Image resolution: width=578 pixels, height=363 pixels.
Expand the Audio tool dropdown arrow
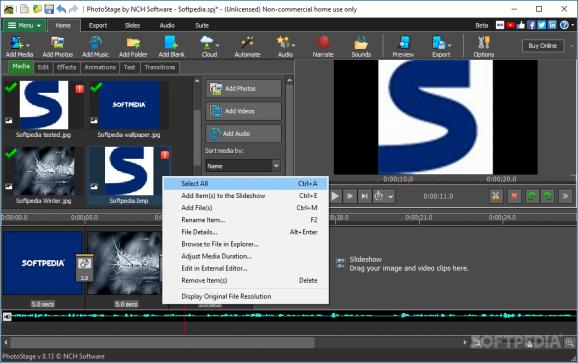(x=293, y=45)
